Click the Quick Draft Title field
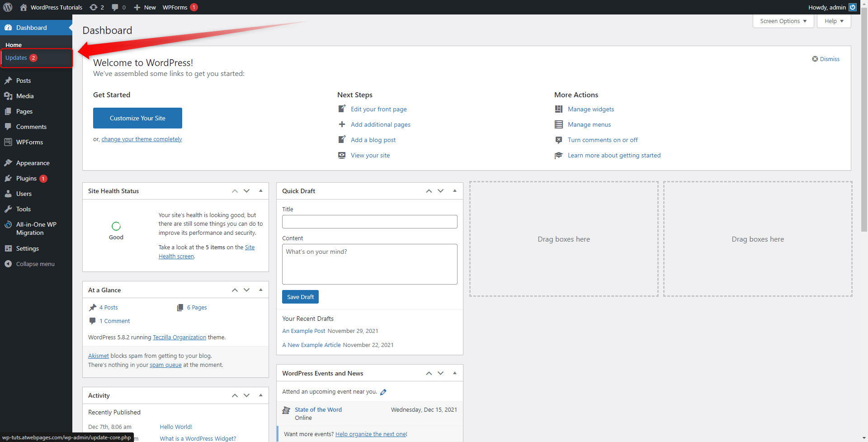Viewport: 868px width, 442px height. 370,222
